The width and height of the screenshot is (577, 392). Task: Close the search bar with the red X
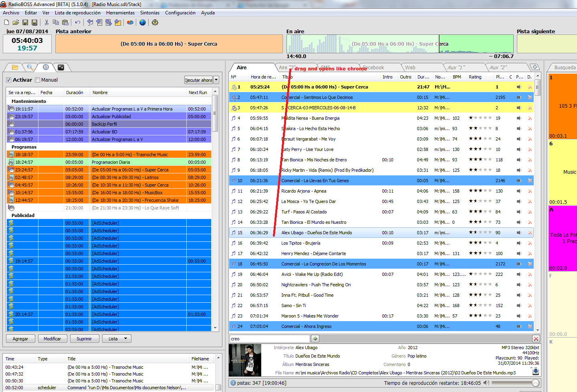536,339
